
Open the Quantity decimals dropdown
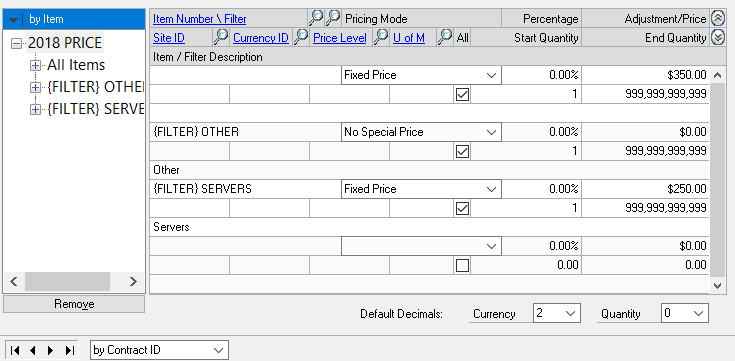tap(698, 313)
